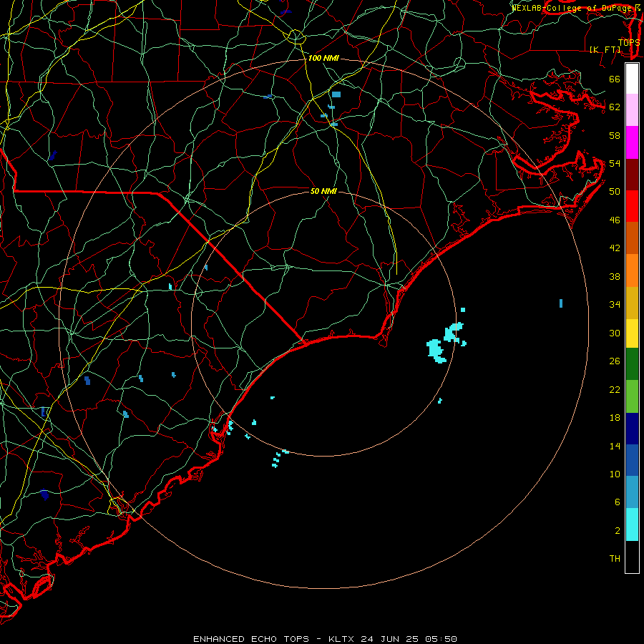644x644 pixels.
Task: Click the '100 NMI' range ring label
Action: (x=323, y=59)
